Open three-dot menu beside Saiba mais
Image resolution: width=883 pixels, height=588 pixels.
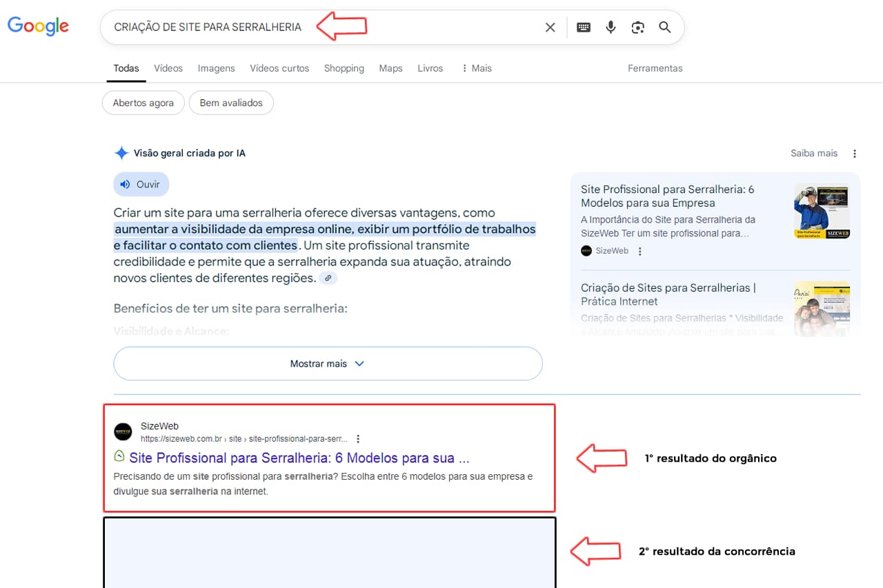click(855, 154)
